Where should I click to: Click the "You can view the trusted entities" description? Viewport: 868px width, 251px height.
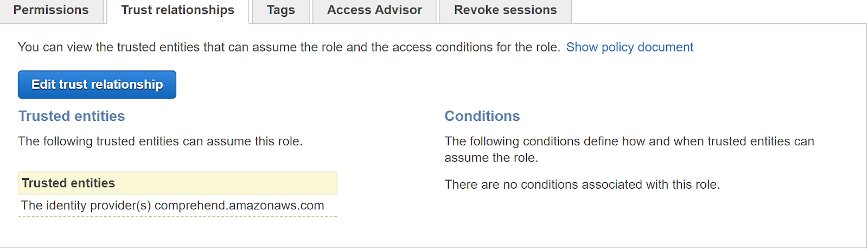tap(163, 47)
